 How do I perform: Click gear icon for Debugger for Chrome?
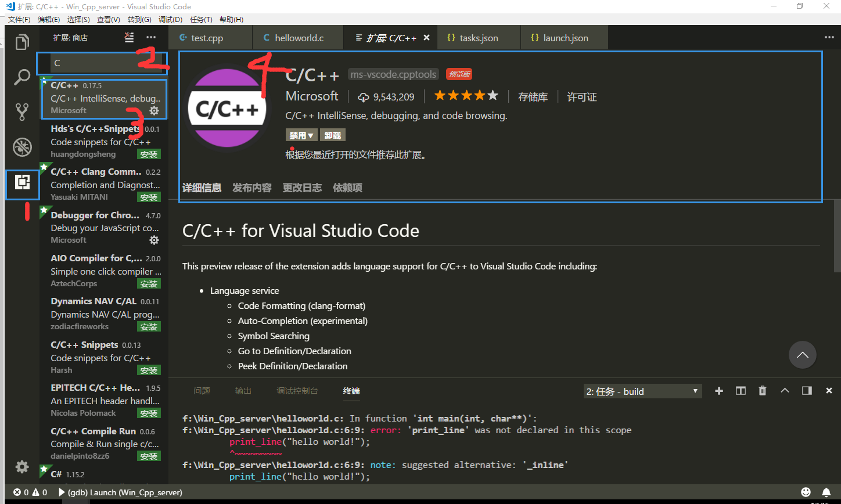point(154,240)
